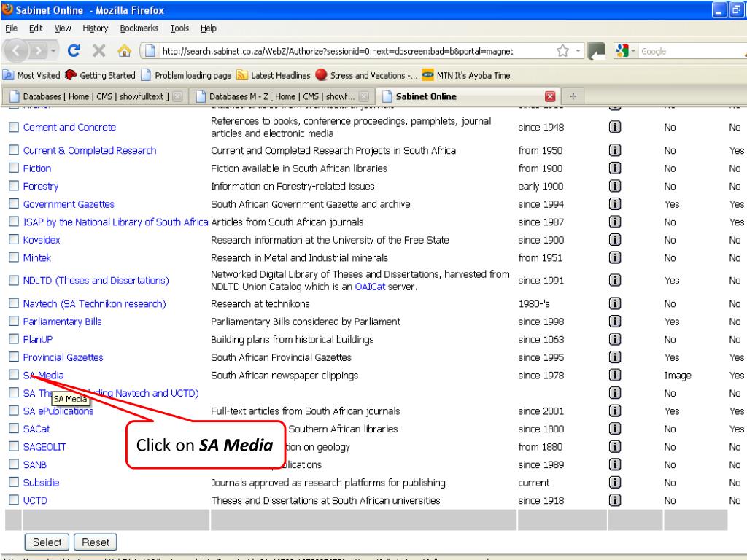Bookmark this page with the star
This screenshot has height=560, width=747.
click(x=562, y=51)
